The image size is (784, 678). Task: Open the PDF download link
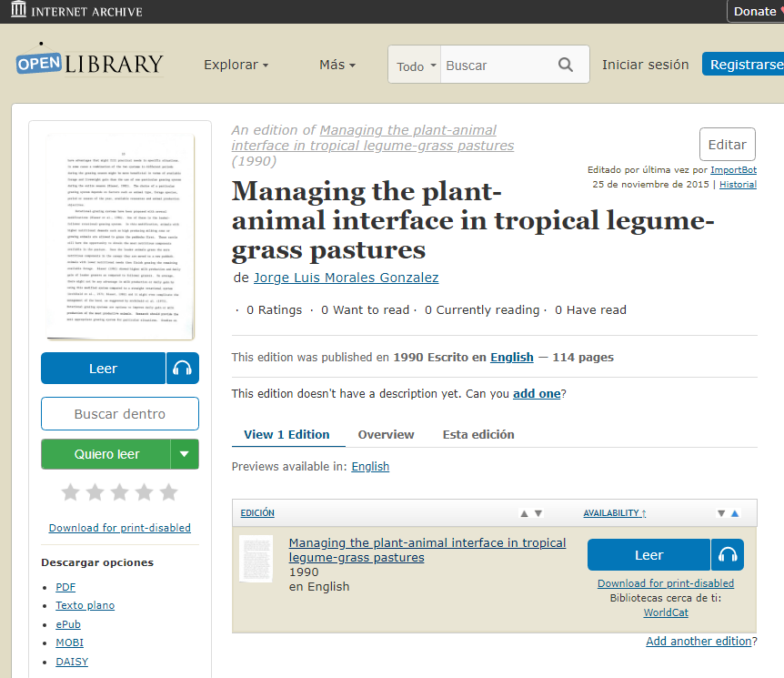tap(65, 587)
